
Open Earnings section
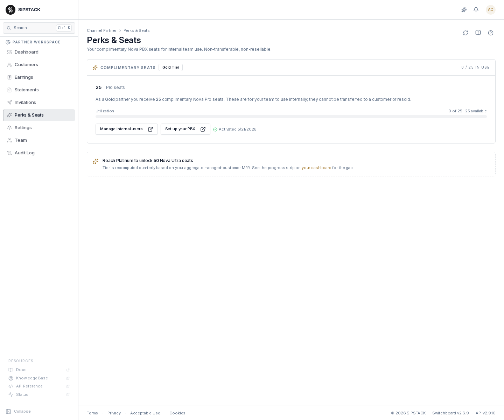pos(39,77)
